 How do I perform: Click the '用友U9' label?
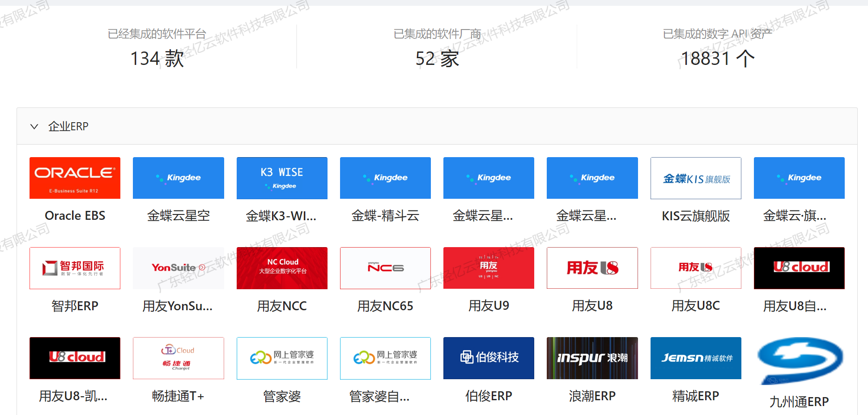pyautogui.click(x=489, y=306)
